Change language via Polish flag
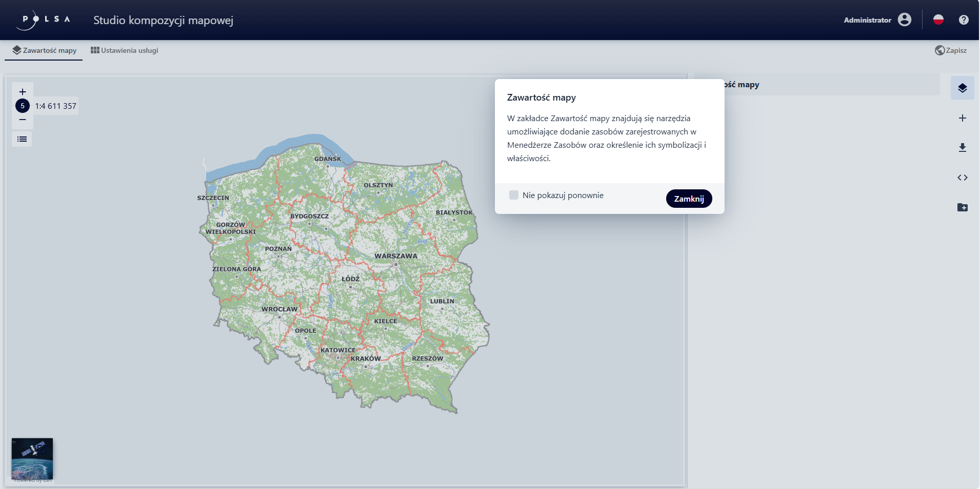 [x=938, y=20]
